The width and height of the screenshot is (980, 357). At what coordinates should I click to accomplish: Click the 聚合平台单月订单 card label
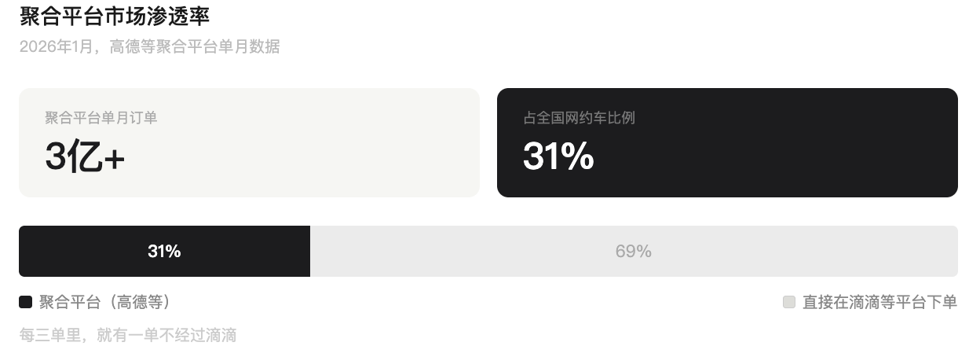(x=101, y=118)
